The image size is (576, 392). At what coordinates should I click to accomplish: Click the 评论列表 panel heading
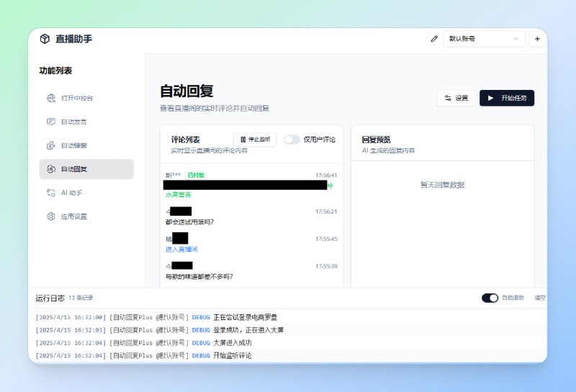pyautogui.click(x=186, y=140)
